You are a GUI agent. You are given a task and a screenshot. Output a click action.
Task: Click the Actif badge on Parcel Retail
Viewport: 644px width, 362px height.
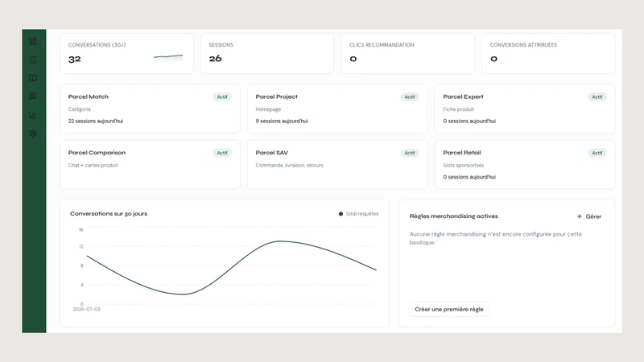pos(597,153)
